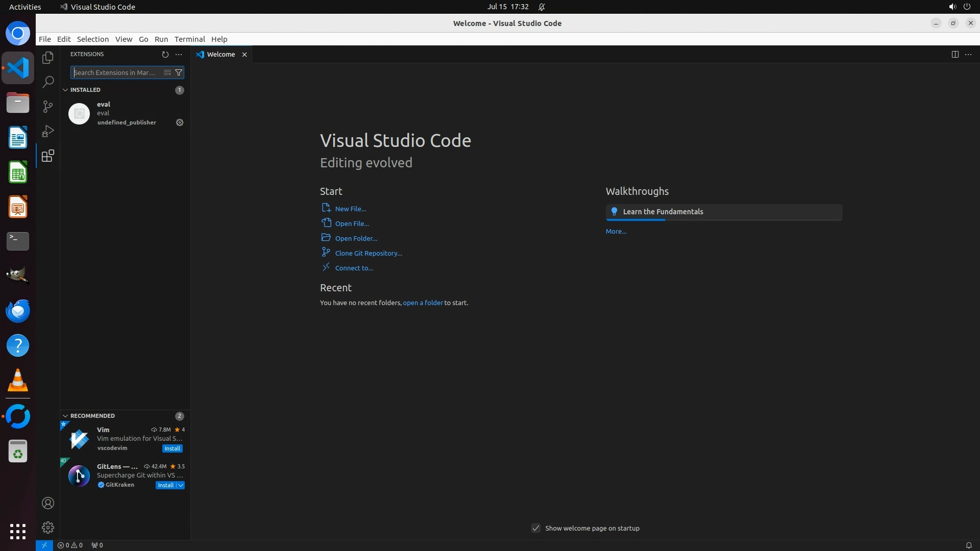The height and width of the screenshot is (551, 980).
Task: Open the Terminal menu
Action: point(189,39)
